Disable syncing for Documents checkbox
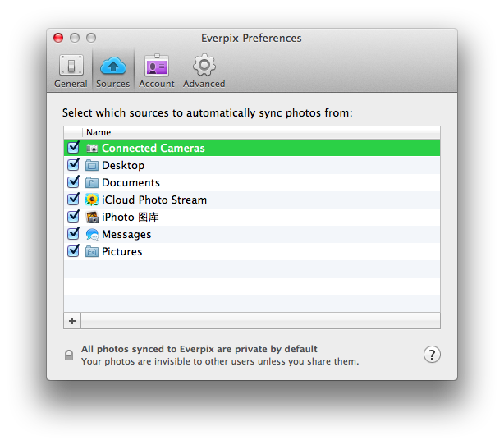Screen dimensions: 504x445 pyautogui.click(x=73, y=182)
